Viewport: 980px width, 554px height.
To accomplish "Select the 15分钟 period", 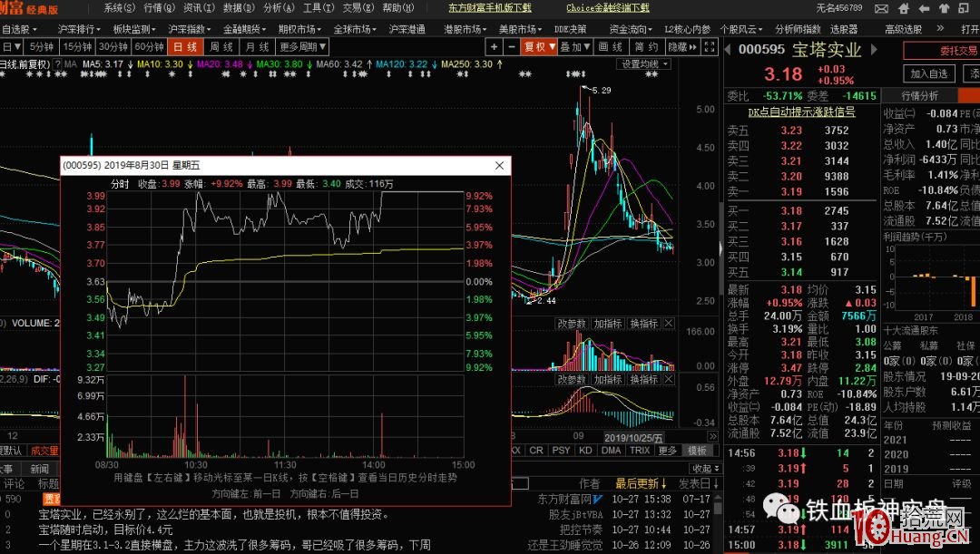I will 77,47.
